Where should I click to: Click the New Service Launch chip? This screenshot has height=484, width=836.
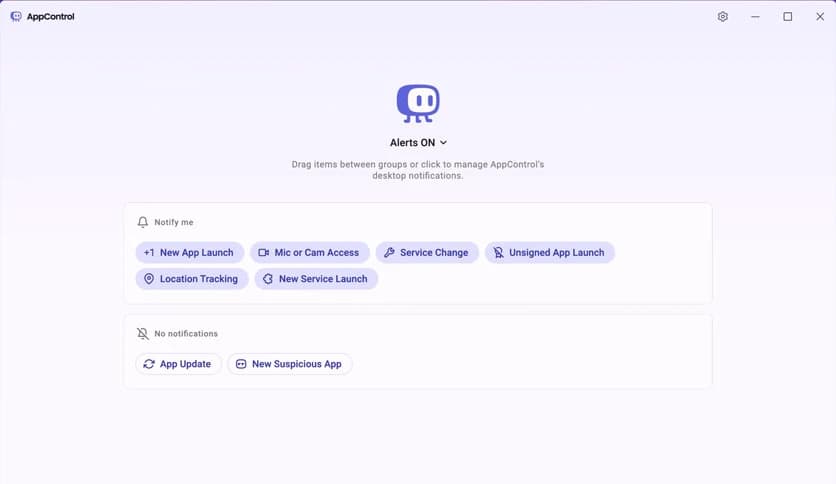316,279
